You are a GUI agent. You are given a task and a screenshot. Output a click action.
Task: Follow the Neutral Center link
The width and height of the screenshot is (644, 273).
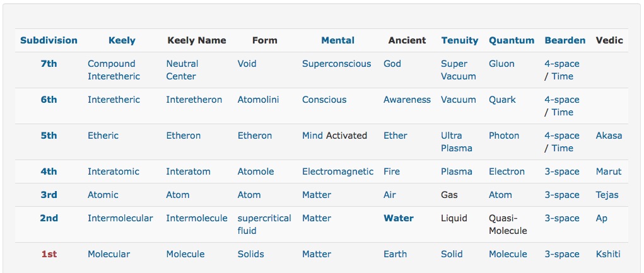pyautogui.click(x=182, y=70)
